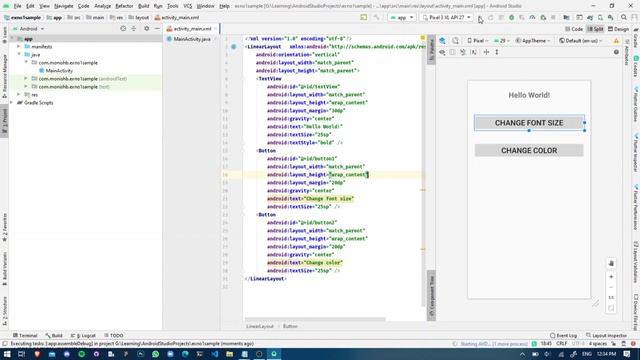Viewport: 640px width, 360px height.
Task: Open the app run configuration dropdown
Action: coord(402,18)
